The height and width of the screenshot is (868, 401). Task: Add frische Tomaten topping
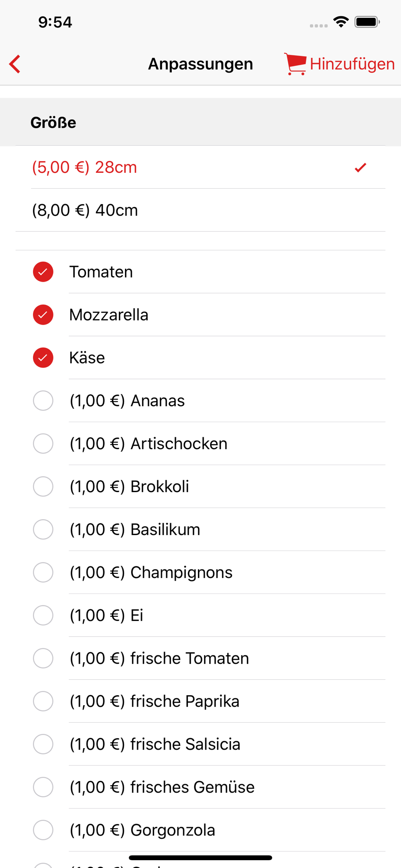tap(43, 658)
